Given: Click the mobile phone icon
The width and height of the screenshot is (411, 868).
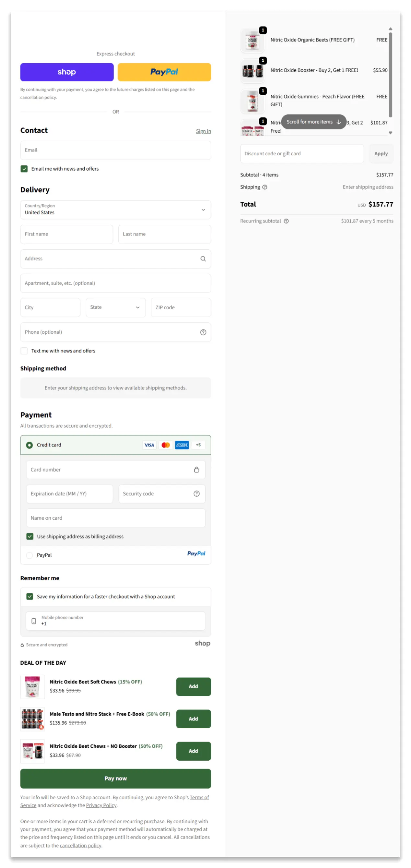Looking at the screenshot, I should [x=34, y=621].
